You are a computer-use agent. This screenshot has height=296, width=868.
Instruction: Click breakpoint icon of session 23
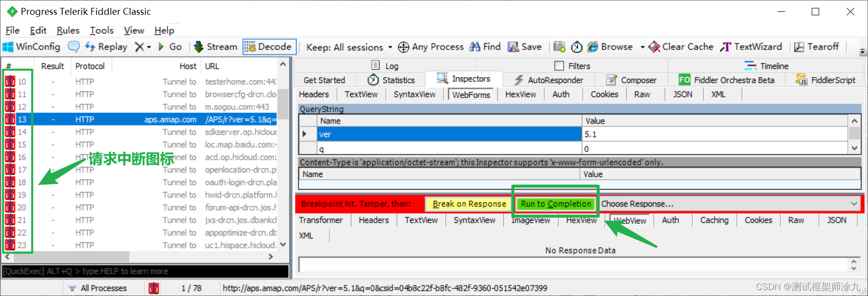[x=10, y=245]
